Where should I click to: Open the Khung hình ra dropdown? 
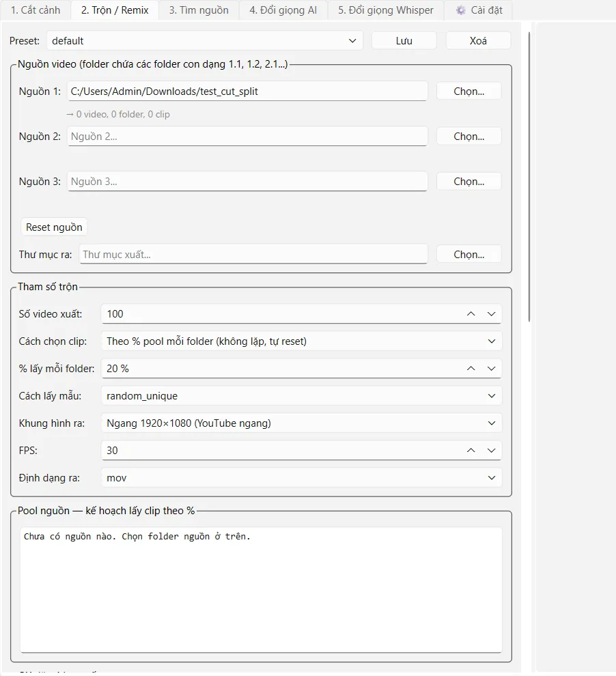(301, 423)
